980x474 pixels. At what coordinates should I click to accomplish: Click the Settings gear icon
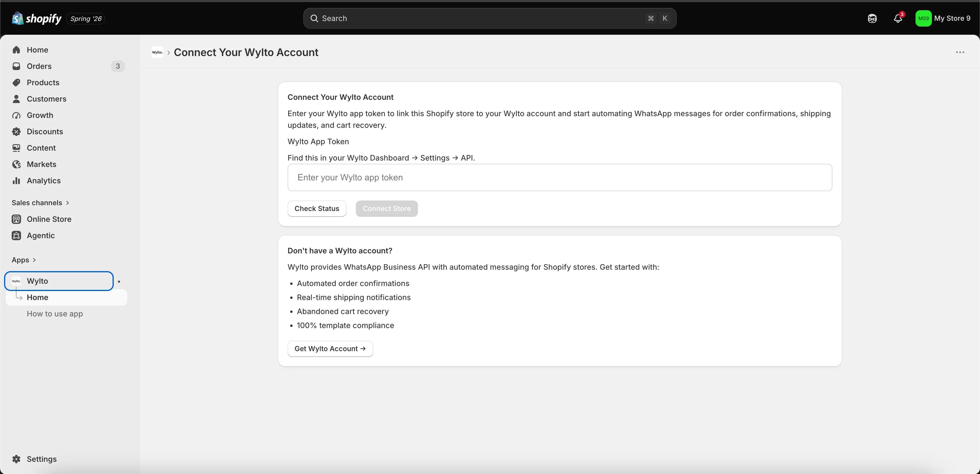click(16, 459)
